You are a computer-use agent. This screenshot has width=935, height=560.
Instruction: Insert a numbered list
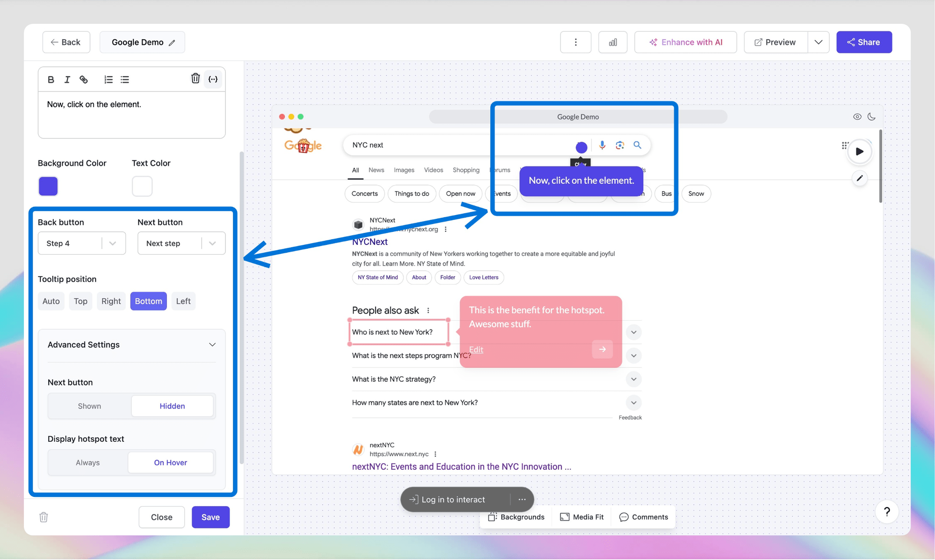[108, 79]
